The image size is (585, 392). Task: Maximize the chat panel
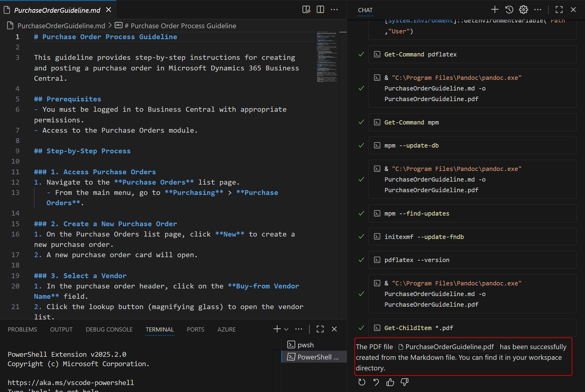click(559, 10)
